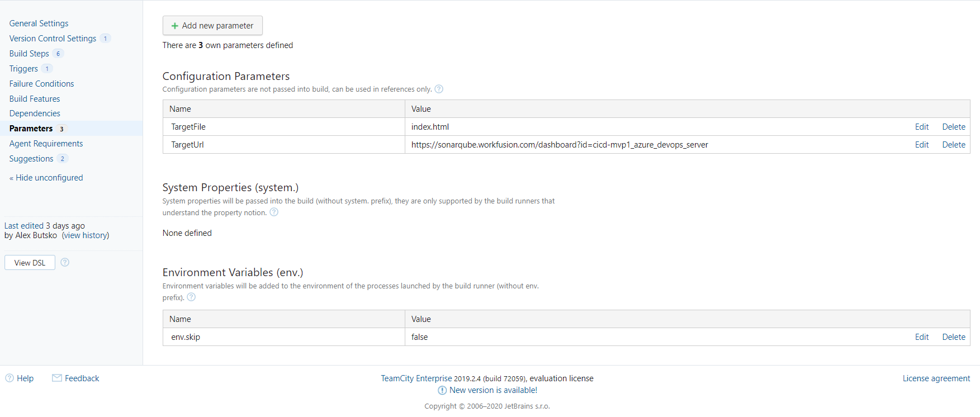Open help icon beside Environment Variables description
Screen dimensions: 980x417
191,297
